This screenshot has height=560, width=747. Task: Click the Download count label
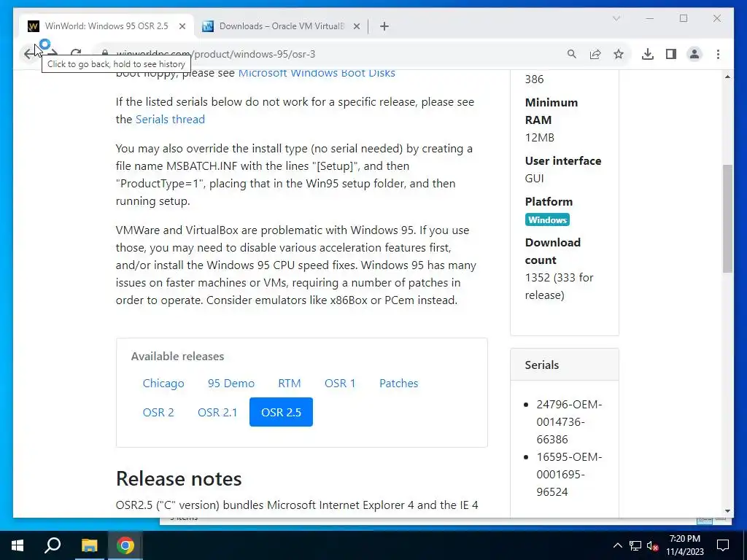[553, 252]
